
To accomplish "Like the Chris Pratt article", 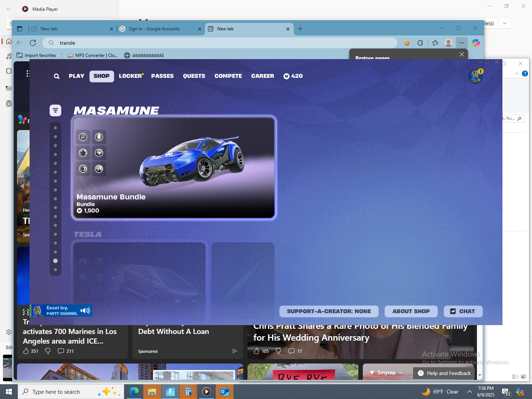I will tap(256, 351).
